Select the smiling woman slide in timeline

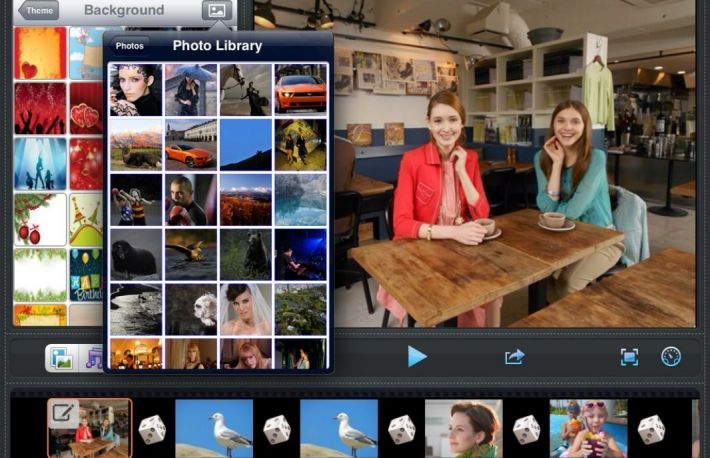pyautogui.click(x=463, y=429)
